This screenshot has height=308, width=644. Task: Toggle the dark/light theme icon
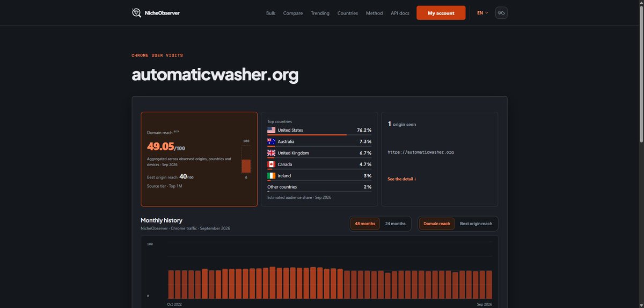tap(501, 13)
